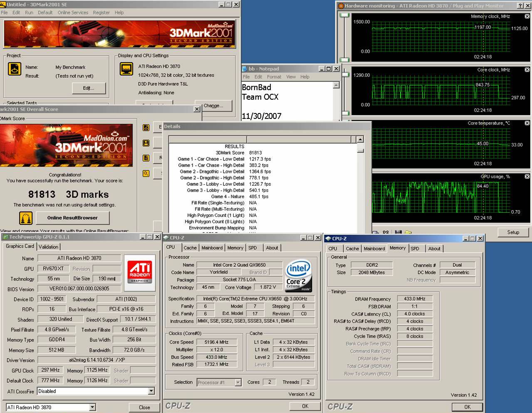Viewport: 532px width, 413px height.
Task: Close the 3DMark Overall Score window
Action: pos(197,109)
